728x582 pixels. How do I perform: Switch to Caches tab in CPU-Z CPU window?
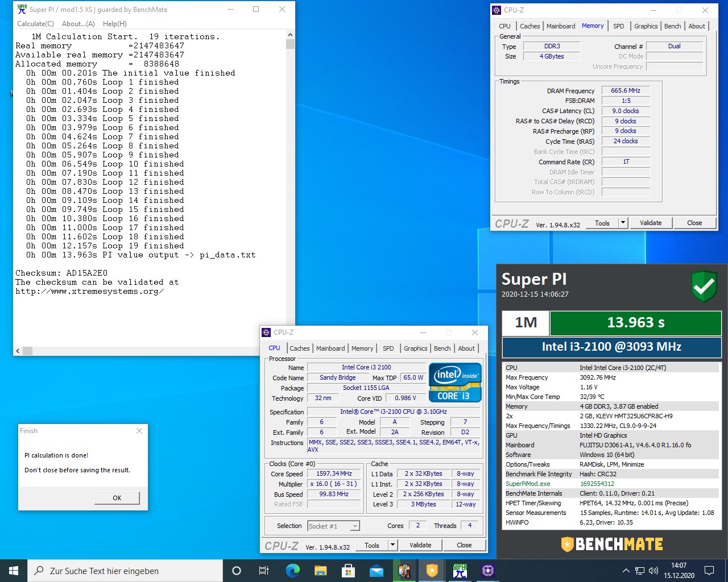click(x=300, y=348)
